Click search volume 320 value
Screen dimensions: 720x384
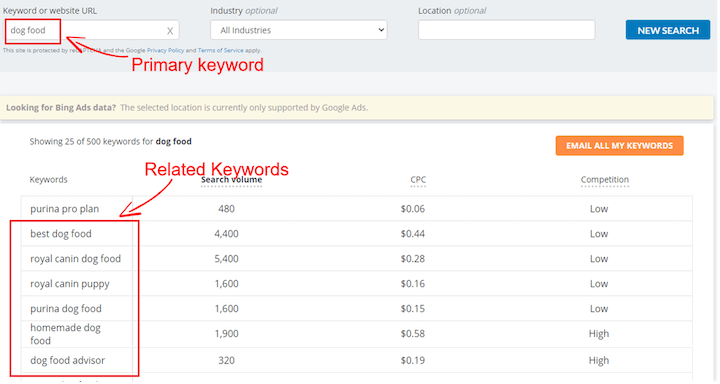point(226,361)
